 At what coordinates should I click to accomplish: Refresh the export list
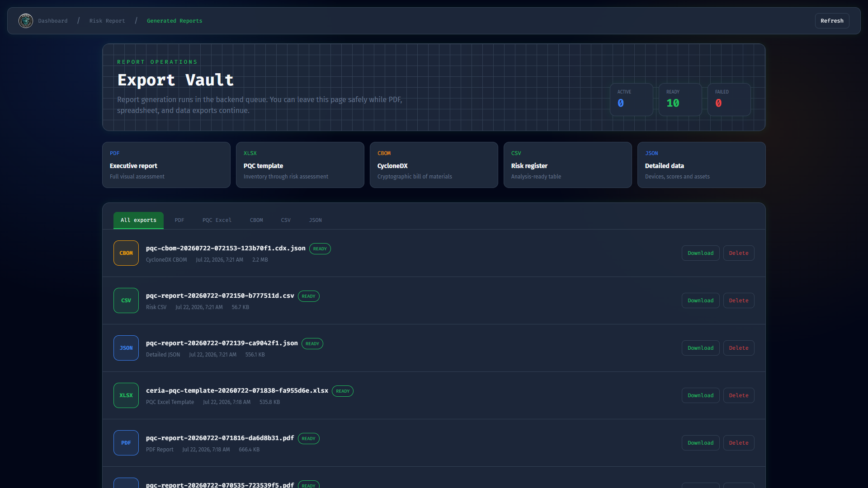click(832, 21)
